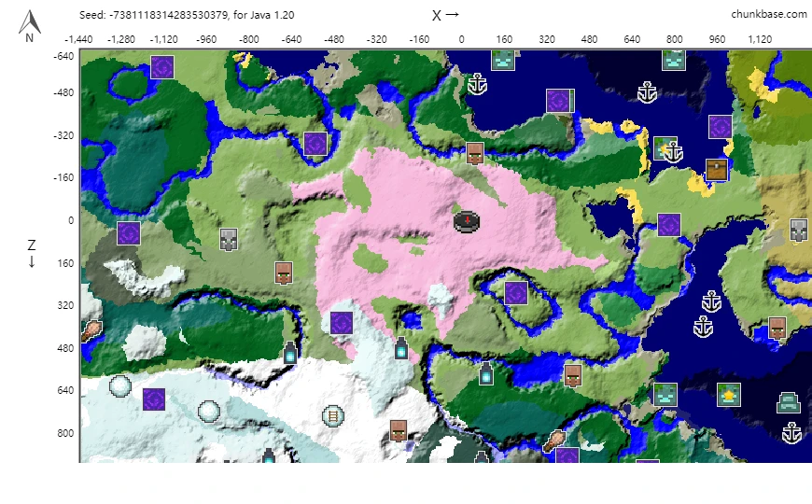Select shipwreck anchor near X 1240, Z 800
The image size is (812, 504).
[791, 432]
